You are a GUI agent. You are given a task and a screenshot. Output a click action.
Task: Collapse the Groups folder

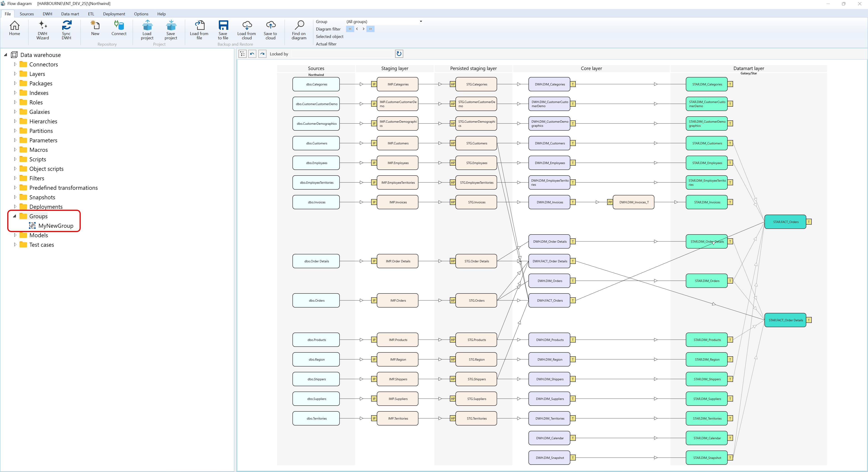point(14,216)
